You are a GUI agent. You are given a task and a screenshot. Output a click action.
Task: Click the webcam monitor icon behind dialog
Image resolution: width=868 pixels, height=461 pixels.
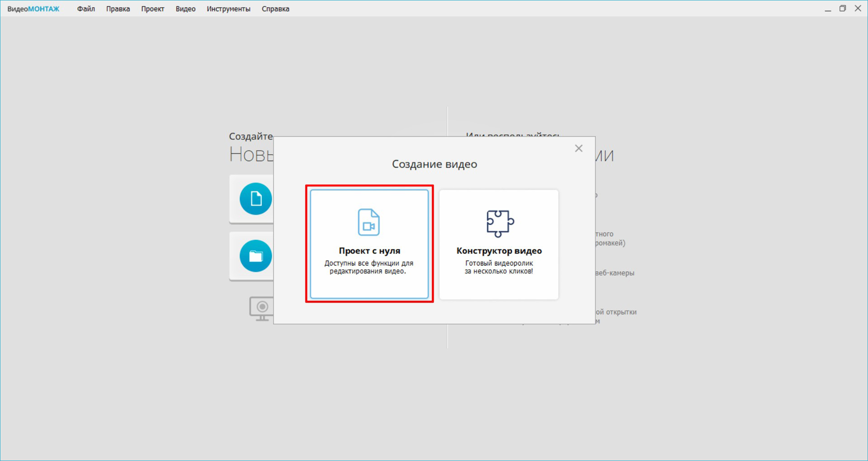[x=261, y=309]
